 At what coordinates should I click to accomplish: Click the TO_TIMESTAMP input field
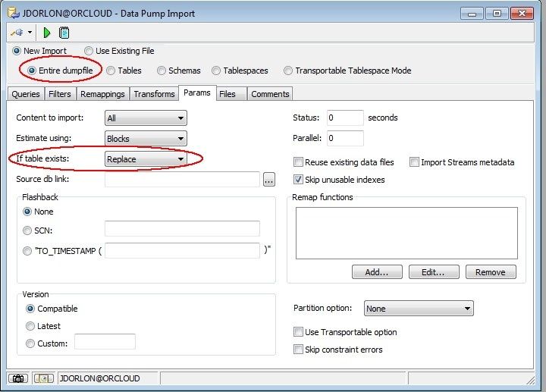tap(182, 251)
